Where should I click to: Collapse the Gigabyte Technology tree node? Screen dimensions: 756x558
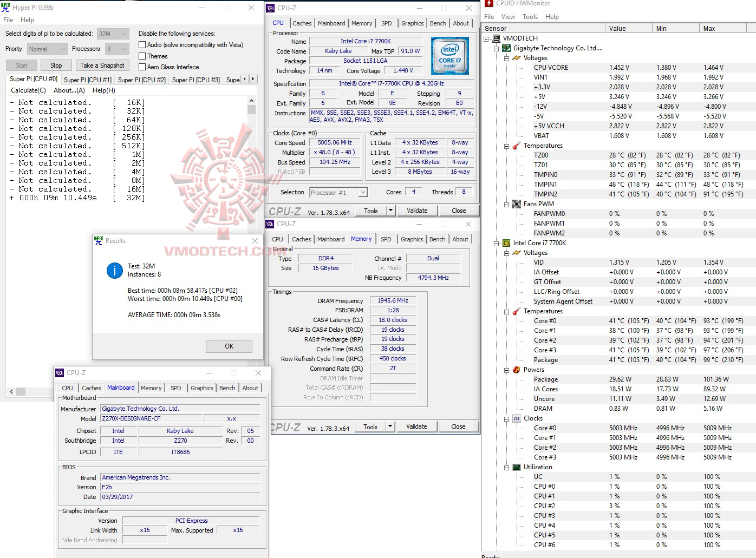tap(497, 48)
